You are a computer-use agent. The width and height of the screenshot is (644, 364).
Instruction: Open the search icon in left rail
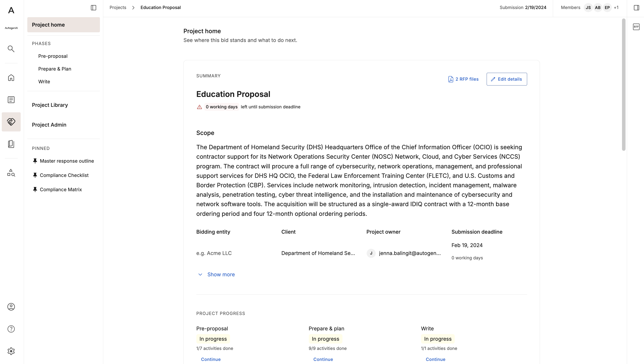click(x=11, y=49)
